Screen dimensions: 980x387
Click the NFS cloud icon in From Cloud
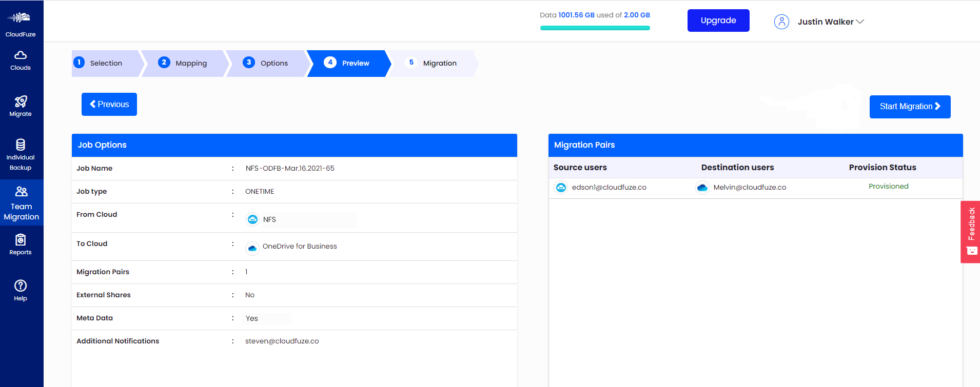(x=252, y=219)
